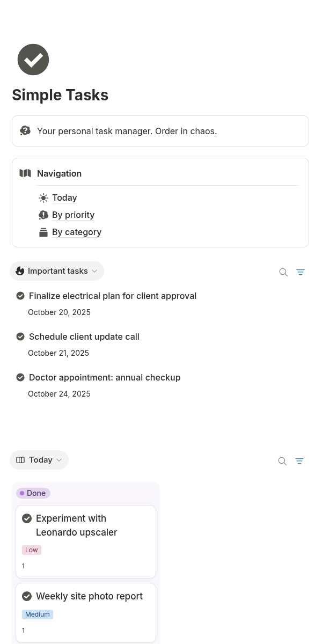Open the By priority navigation link
322x644 pixels.
[73, 215]
